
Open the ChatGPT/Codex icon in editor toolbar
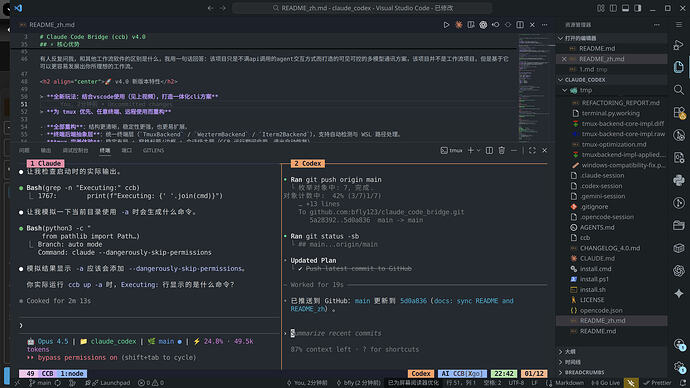pos(483,25)
